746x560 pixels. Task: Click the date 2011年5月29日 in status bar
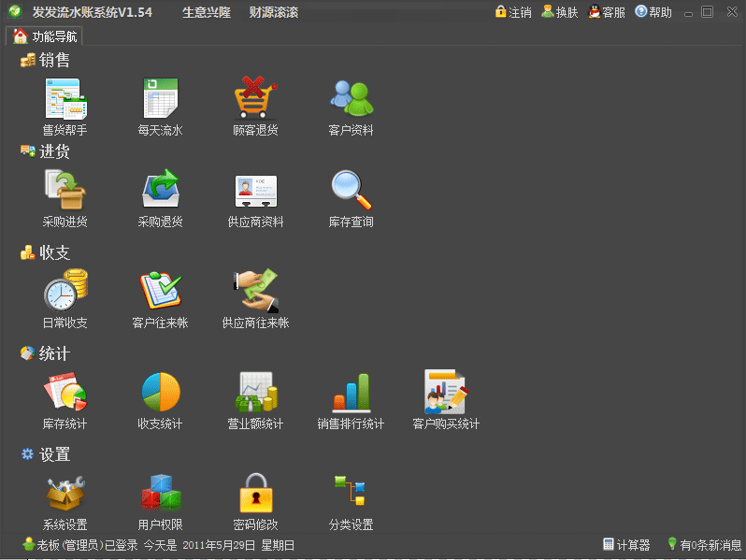[219, 545]
